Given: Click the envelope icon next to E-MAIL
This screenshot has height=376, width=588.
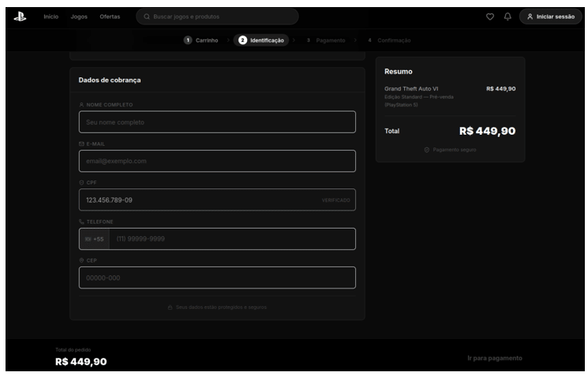Looking at the screenshot, I should tap(81, 143).
